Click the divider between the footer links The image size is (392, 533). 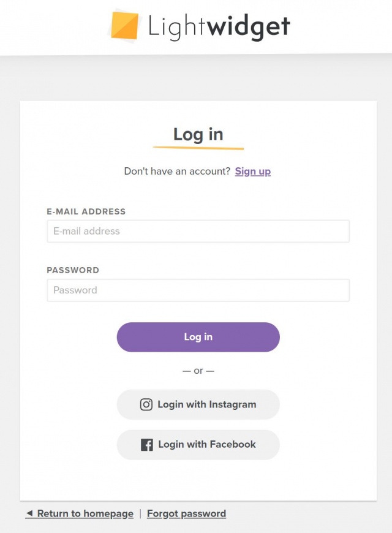[x=140, y=513]
